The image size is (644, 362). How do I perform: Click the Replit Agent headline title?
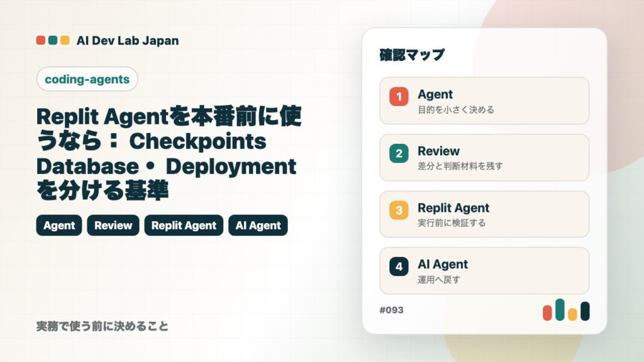click(169, 153)
